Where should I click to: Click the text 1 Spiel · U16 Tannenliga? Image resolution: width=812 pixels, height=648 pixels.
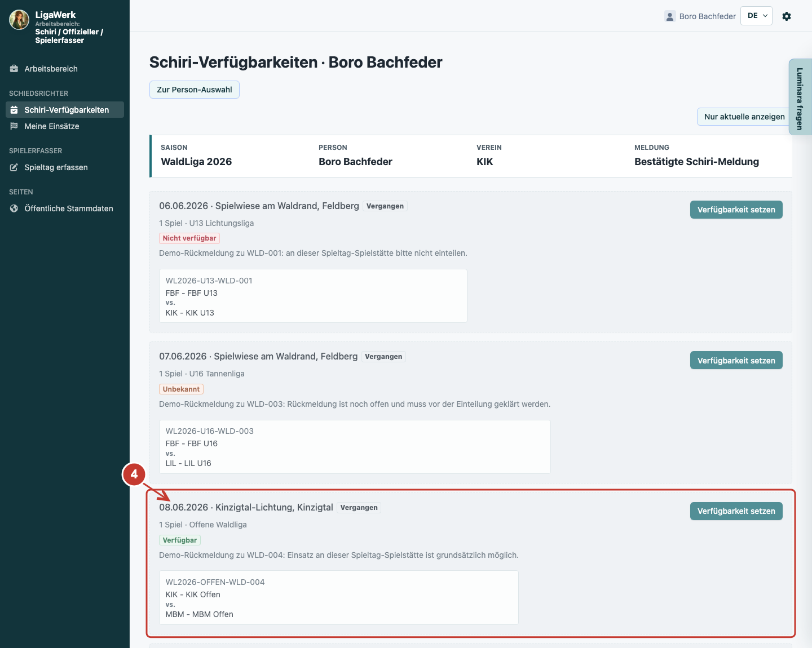(202, 374)
